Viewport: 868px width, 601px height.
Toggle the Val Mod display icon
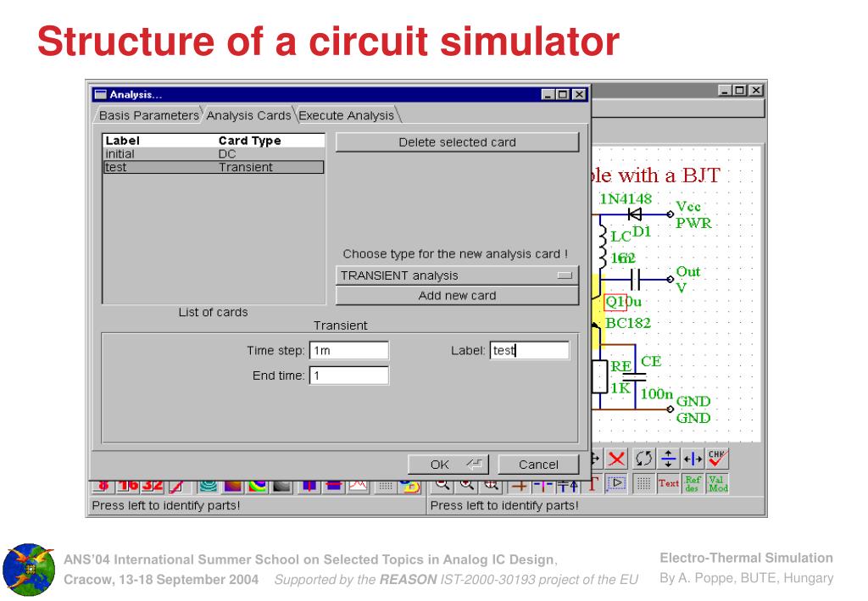coord(717,483)
